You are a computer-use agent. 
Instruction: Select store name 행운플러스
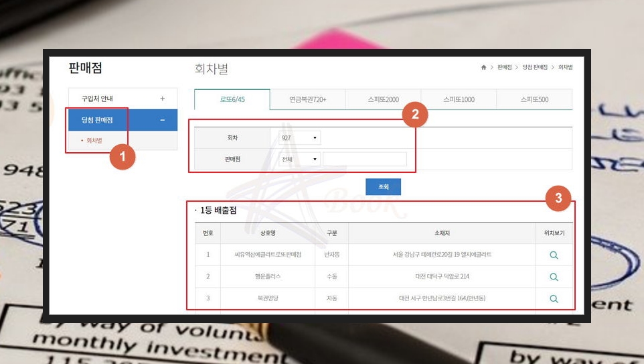tap(268, 276)
